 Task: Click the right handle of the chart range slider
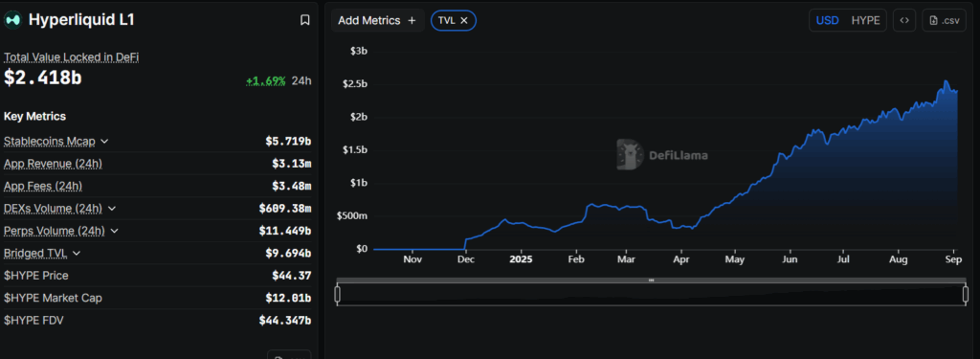tap(966, 294)
